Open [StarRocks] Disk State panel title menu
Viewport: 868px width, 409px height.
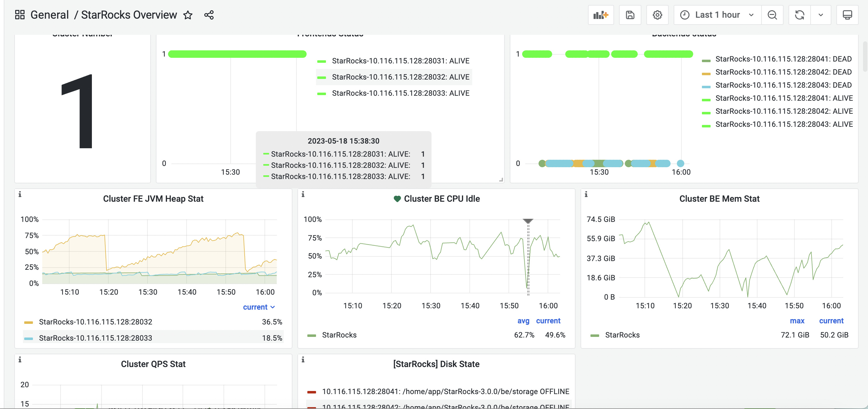pyautogui.click(x=436, y=364)
